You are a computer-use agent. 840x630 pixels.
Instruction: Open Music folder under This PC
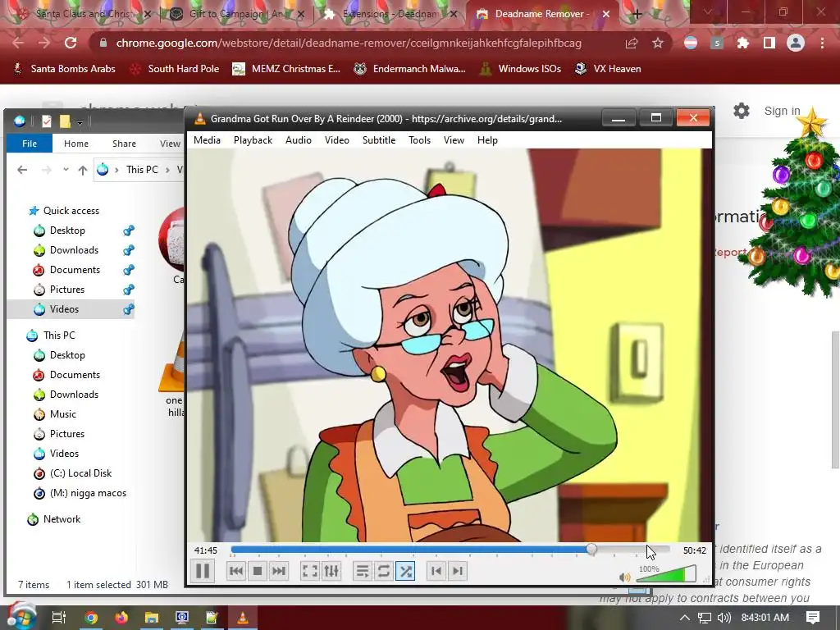pyautogui.click(x=62, y=414)
